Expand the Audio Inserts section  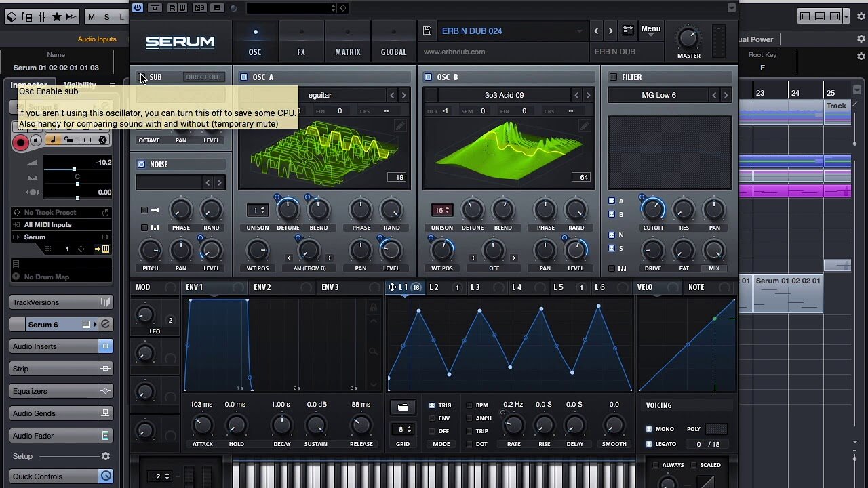click(54, 346)
